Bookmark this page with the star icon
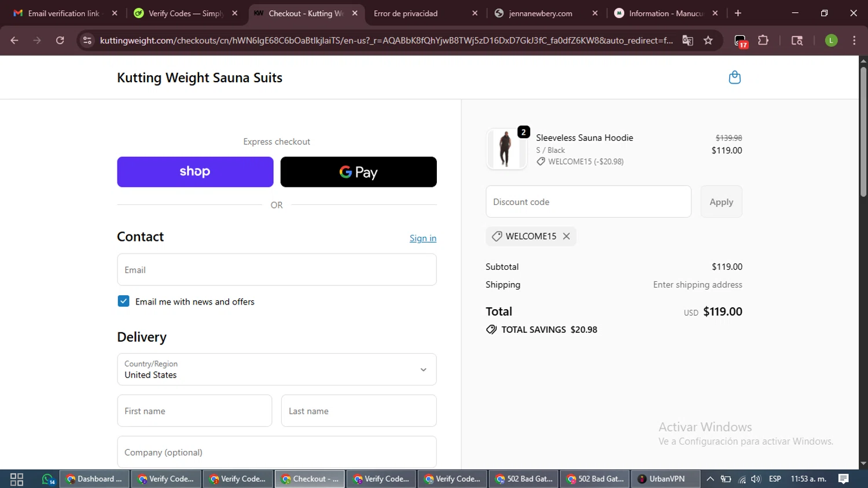The height and width of the screenshot is (488, 868). 708,41
